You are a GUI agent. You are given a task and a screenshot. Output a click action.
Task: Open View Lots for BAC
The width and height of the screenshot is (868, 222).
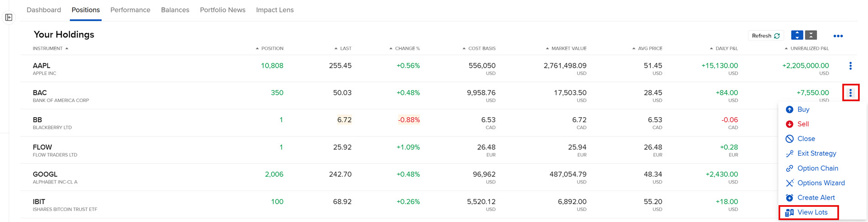click(812, 212)
